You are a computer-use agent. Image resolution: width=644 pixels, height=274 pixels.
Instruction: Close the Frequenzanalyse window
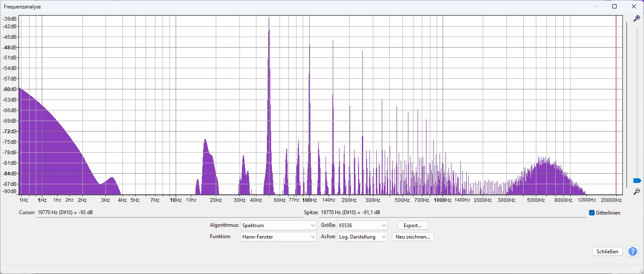[634, 6]
